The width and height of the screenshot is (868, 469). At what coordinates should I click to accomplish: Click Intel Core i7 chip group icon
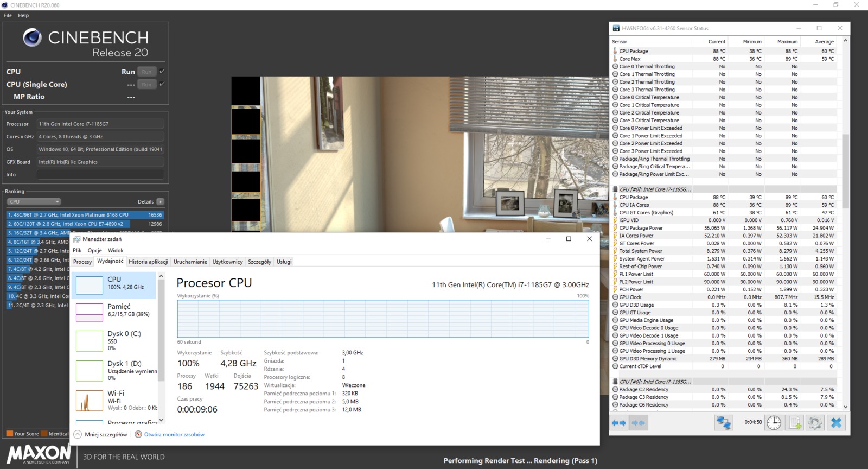pos(615,189)
